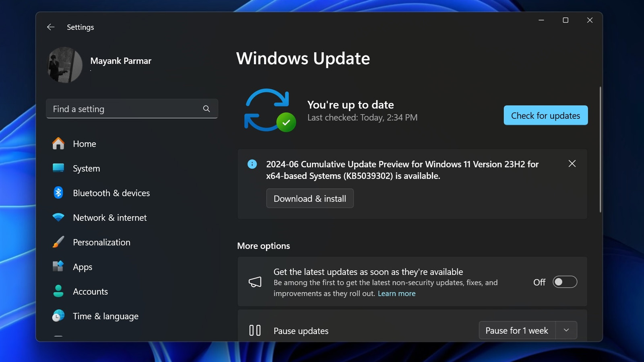
Task: Click Pause for 1 week button
Action: click(517, 330)
